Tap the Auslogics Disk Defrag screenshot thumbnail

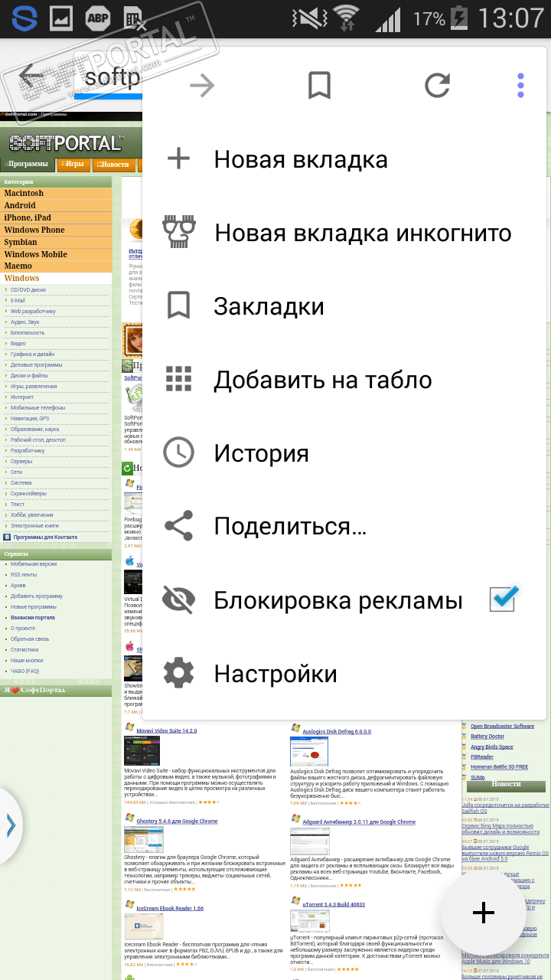click(x=309, y=752)
